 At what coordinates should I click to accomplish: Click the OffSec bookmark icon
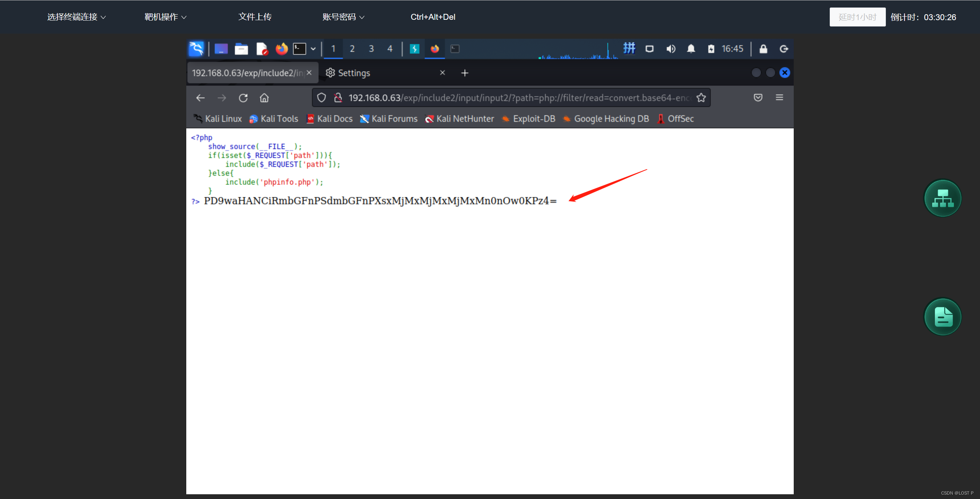tap(660, 119)
